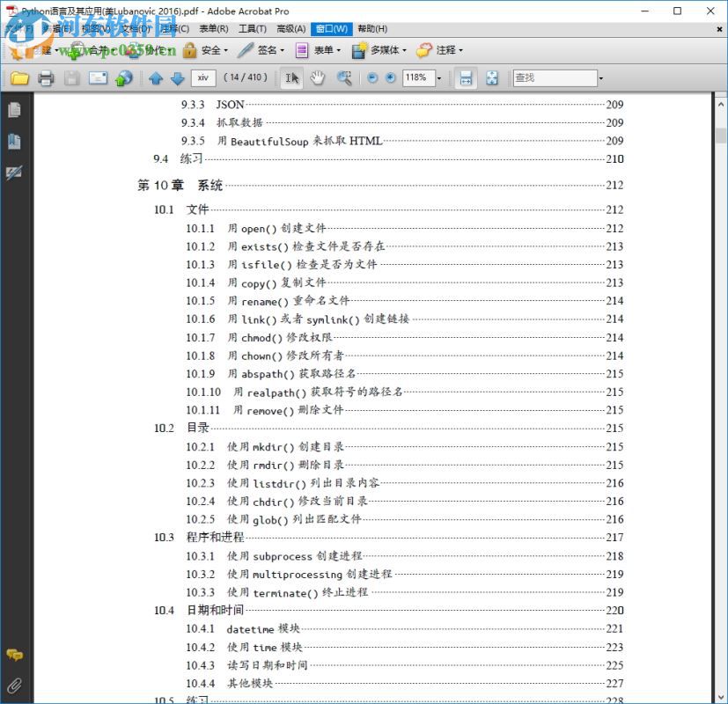This screenshot has height=704, width=728.
Task: Click the page number input field
Action: tap(204, 78)
